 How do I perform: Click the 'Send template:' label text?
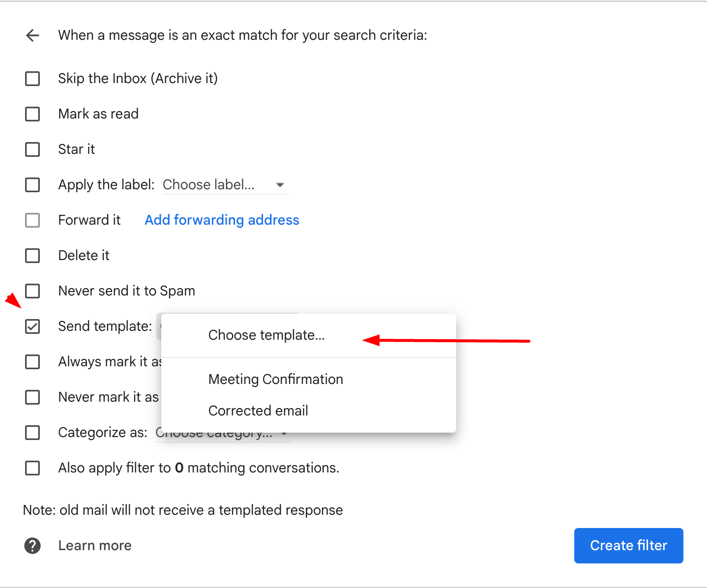pos(105,326)
